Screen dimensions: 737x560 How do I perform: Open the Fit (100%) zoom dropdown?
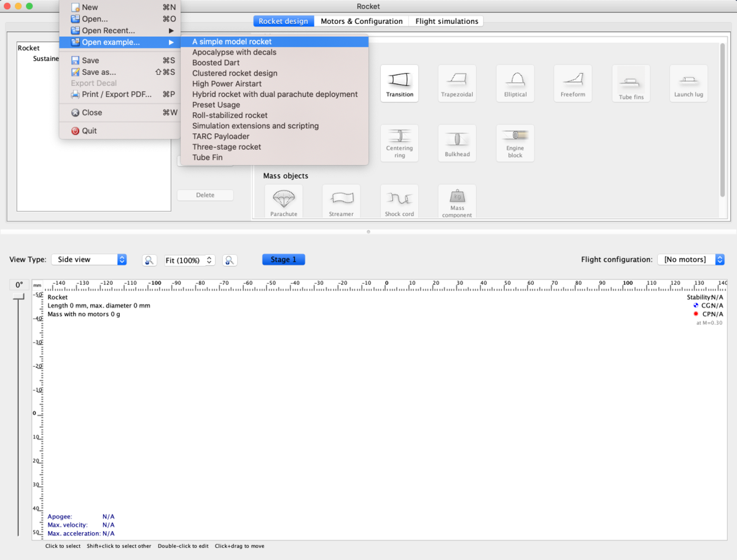pos(189,260)
